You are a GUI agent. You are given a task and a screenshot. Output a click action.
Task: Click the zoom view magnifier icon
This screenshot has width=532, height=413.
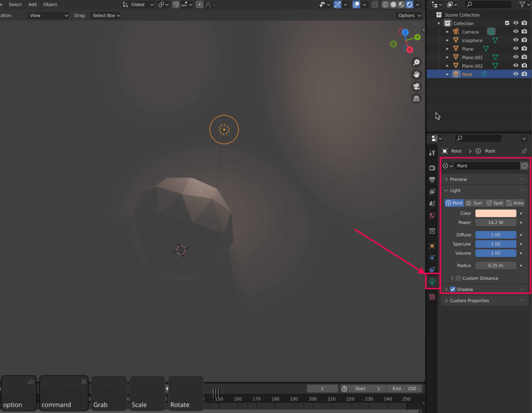click(x=416, y=62)
